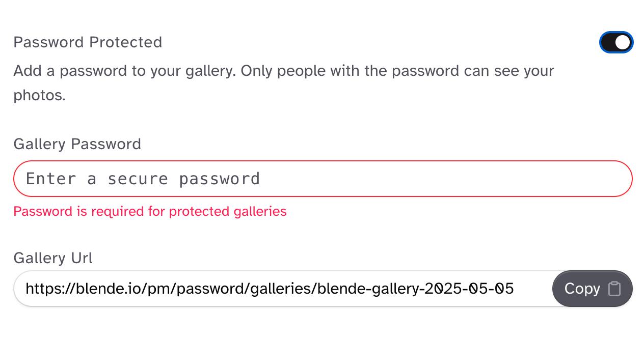This screenshot has height=340, width=644.
Task: Click the clipboard icon inside the Copy button
Action: point(615,288)
